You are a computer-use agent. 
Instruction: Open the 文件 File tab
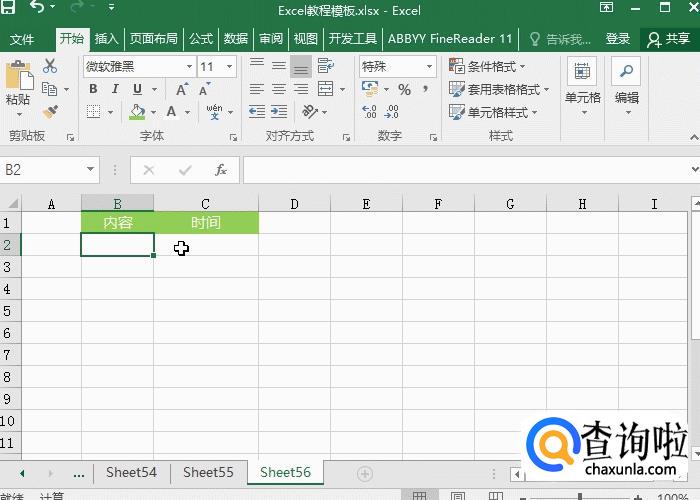click(x=21, y=39)
